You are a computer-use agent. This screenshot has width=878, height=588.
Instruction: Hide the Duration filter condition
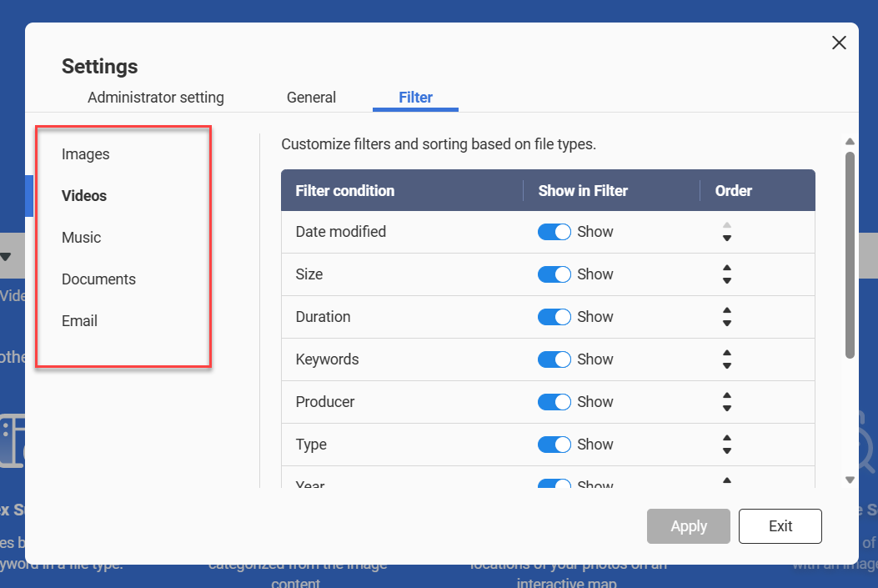pyautogui.click(x=554, y=316)
